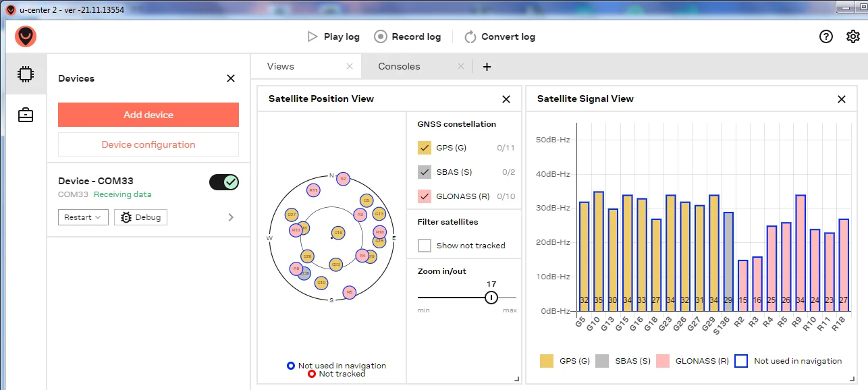Click the Convert log icon
This screenshot has height=390, width=868.
point(470,36)
